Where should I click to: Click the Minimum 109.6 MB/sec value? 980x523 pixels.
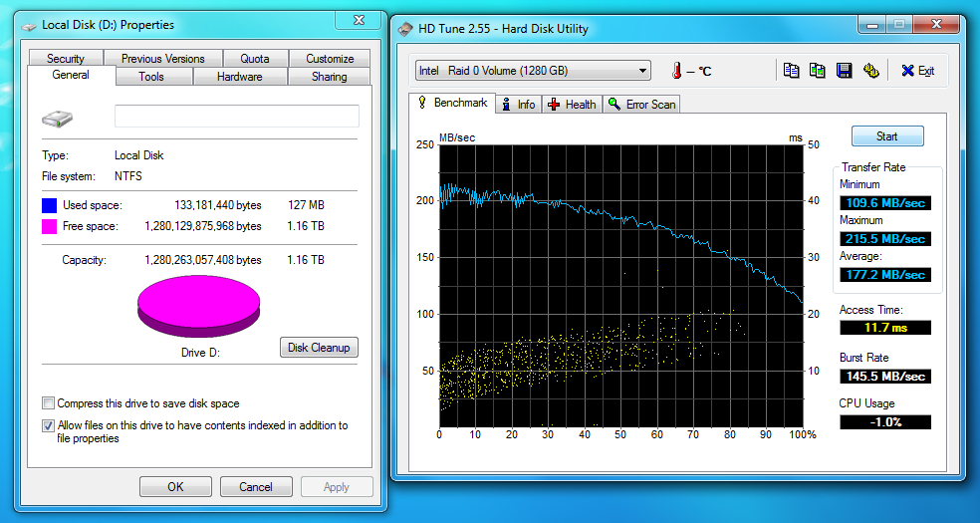point(885,203)
